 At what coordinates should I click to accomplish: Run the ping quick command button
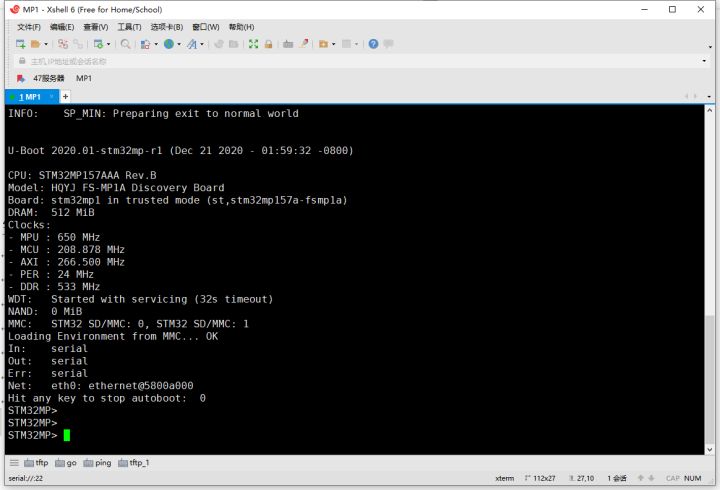click(97, 462)
